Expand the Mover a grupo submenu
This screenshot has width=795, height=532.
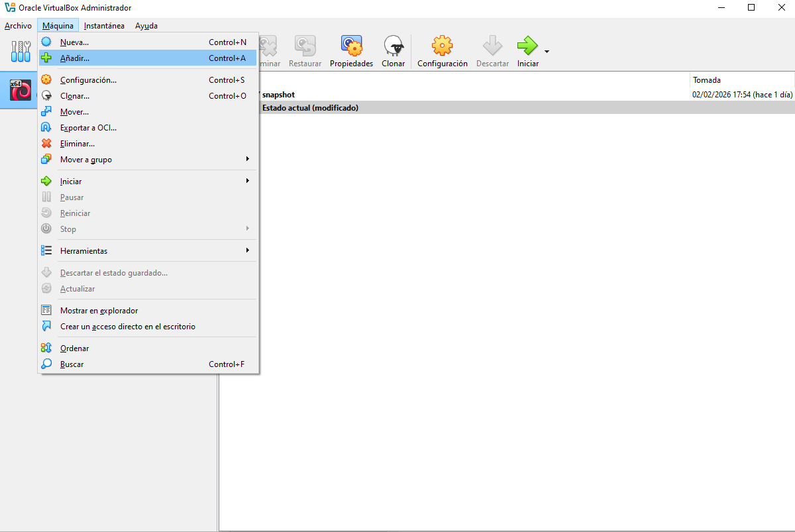[248, 159]
